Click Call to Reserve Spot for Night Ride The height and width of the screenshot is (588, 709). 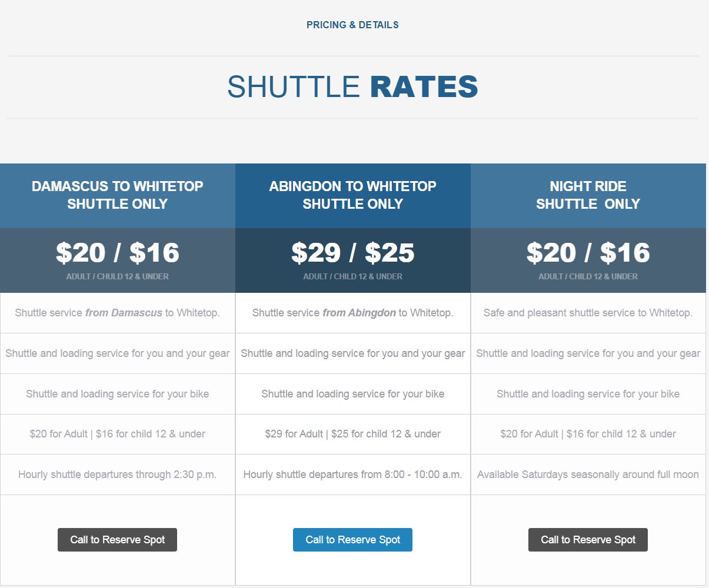(588, 540)
